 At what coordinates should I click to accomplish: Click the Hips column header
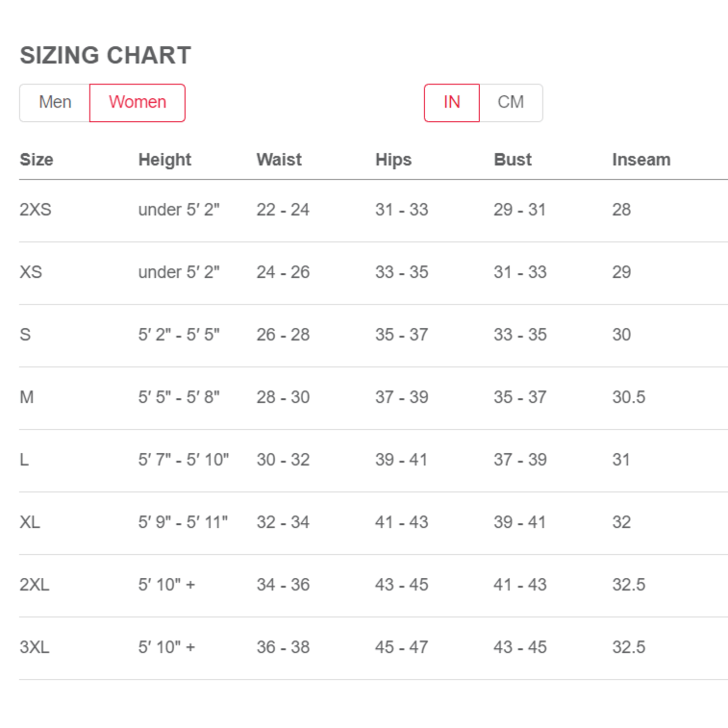click(393, 160)
